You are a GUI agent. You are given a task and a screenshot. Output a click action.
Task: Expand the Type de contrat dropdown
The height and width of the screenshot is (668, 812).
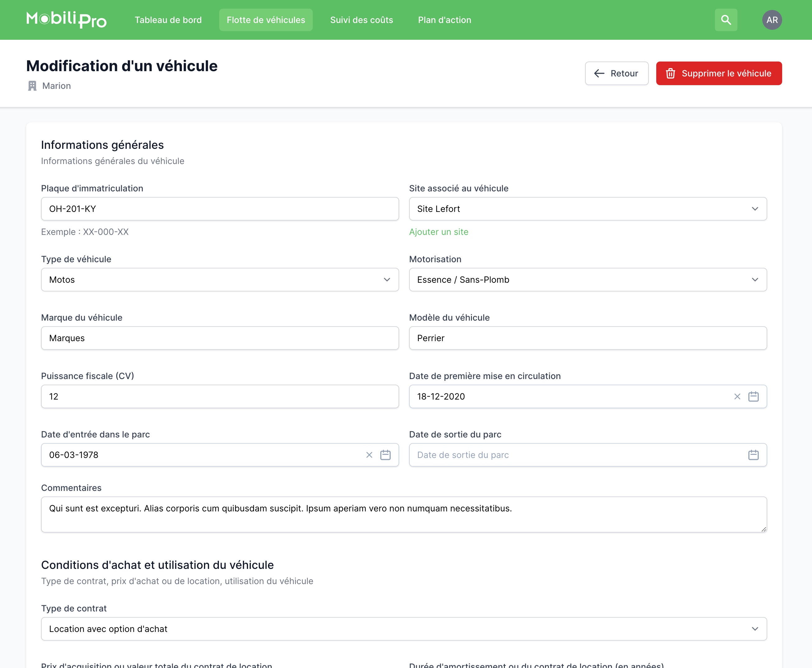pos(404,629)
